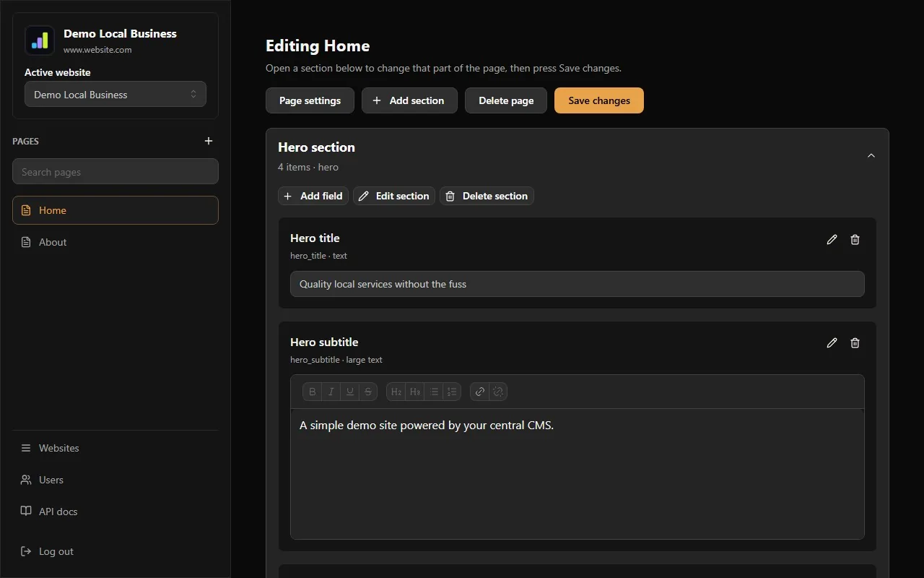Delete the Hero title field via trash icon
The image size is (924, 578).
[855, 239]
